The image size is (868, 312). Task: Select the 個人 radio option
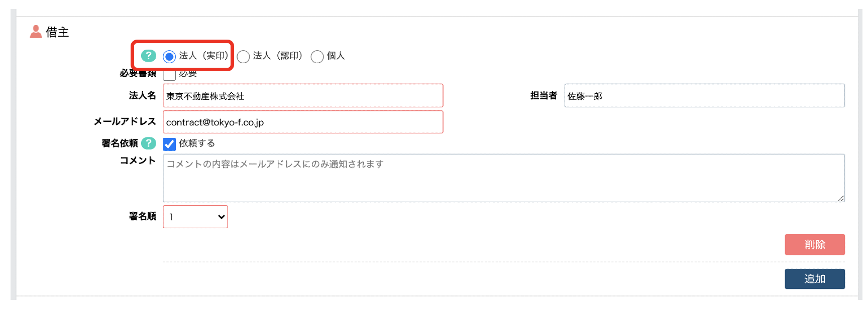[317, 57]
